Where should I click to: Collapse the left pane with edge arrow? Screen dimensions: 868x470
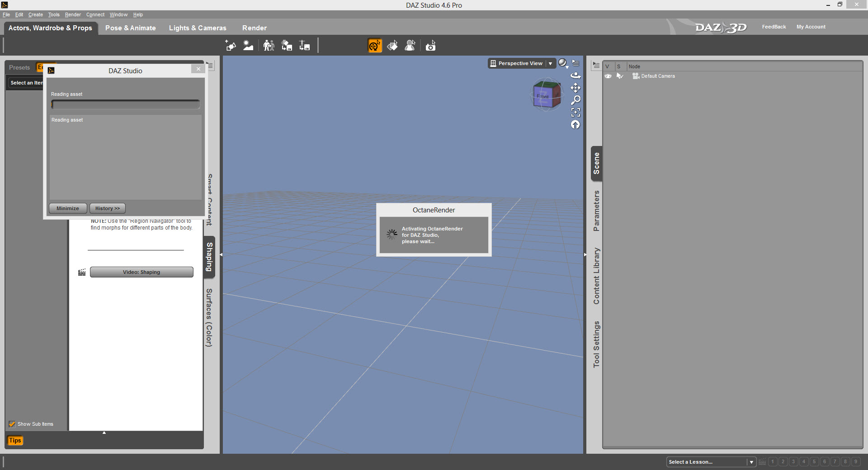click(x=221, y=255)
